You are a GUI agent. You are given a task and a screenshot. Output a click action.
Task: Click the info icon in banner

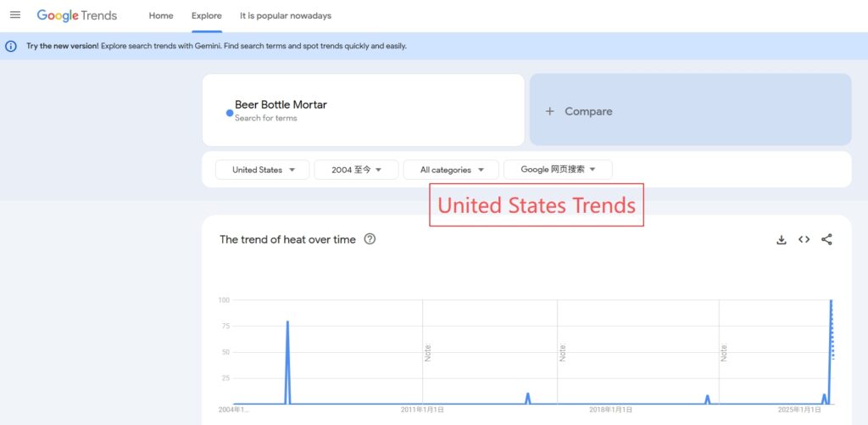[11, 46]
